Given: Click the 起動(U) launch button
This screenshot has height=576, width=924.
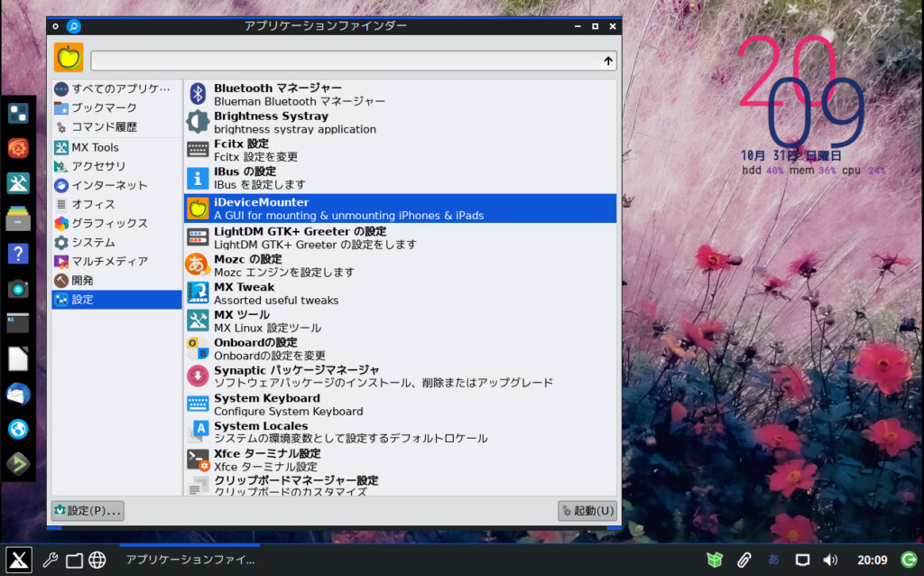Looking at the screenshot, I should [x=587, y=510].
